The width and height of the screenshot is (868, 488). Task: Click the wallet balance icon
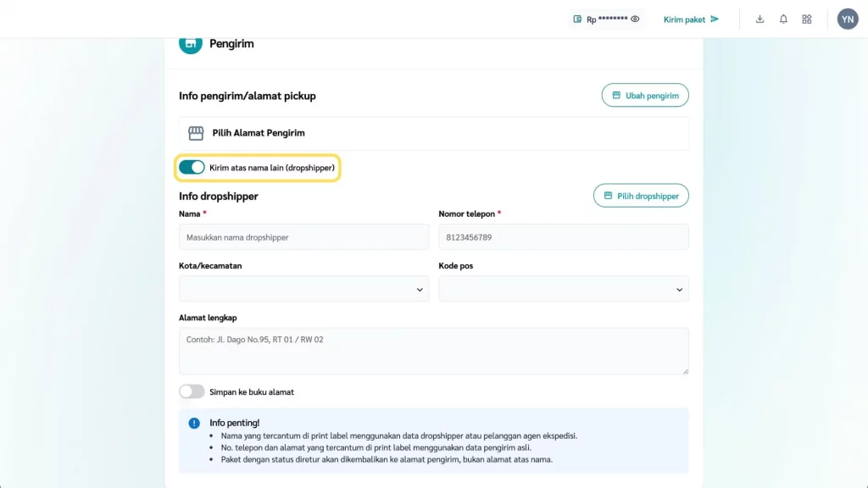(577, 19)
